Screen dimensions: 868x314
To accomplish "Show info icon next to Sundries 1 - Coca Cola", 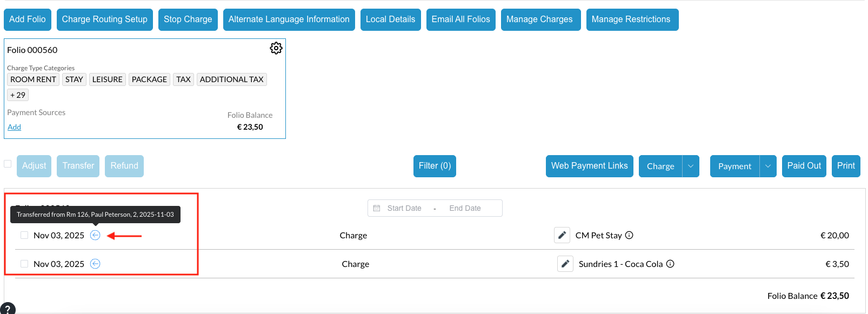I will [x=670, y=264].
